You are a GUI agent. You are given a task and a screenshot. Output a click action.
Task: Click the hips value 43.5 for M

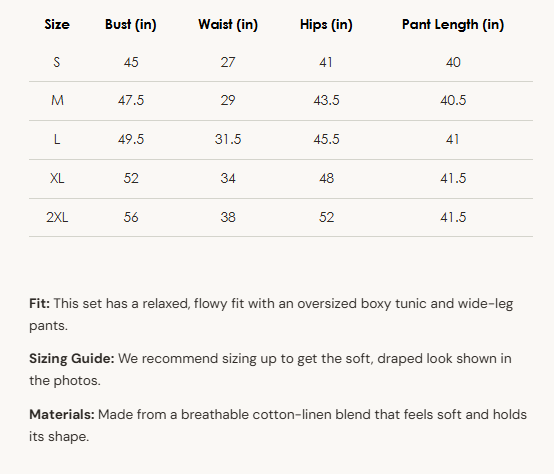pyautogui.click(x=326, y=101)
